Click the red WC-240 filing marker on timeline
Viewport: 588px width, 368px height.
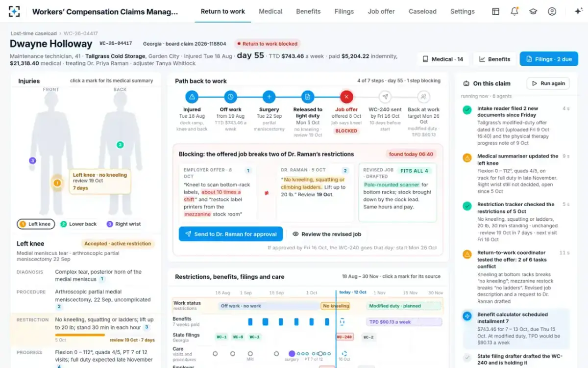pos(345,337)
